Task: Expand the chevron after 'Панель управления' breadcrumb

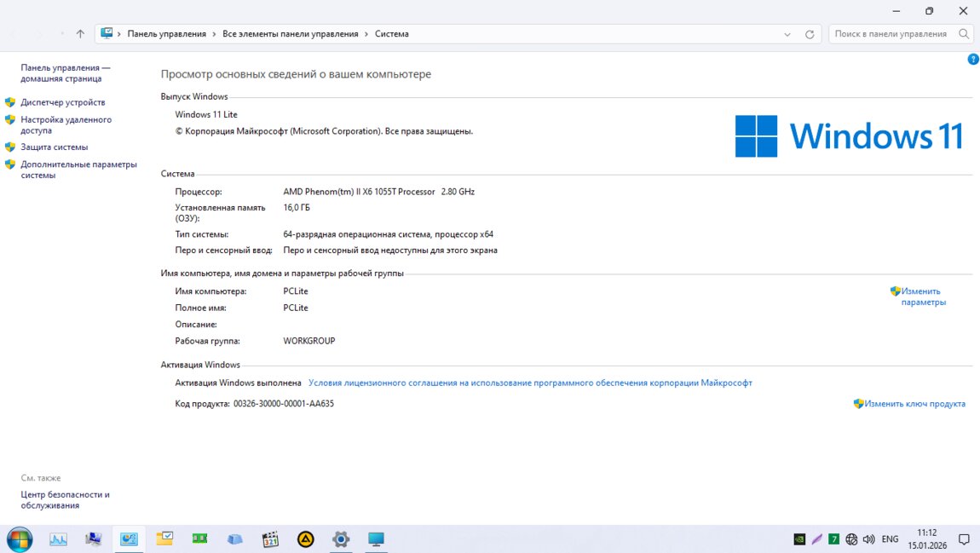Action: pos(214,34)
